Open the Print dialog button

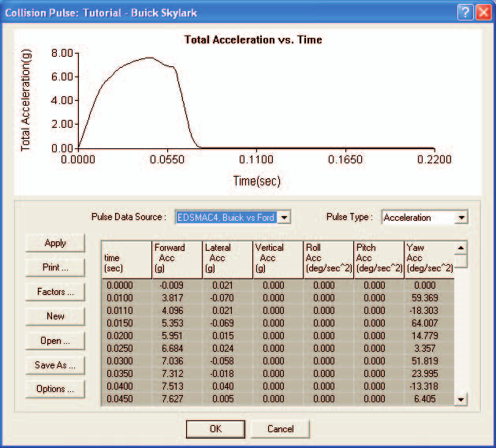pyautogui.click(x=55, y=267)
